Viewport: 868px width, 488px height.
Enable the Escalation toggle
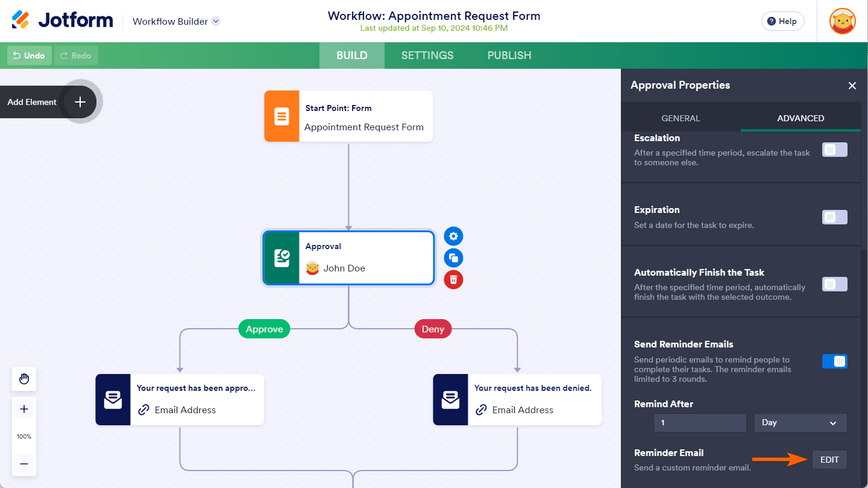(x=835, y=150)
